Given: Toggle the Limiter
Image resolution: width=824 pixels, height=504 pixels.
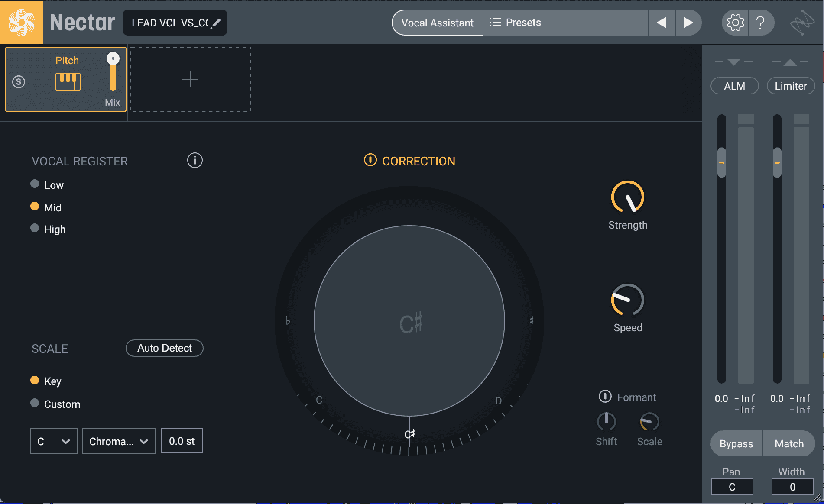Looking at the screenshot, I should coord(791,86).
